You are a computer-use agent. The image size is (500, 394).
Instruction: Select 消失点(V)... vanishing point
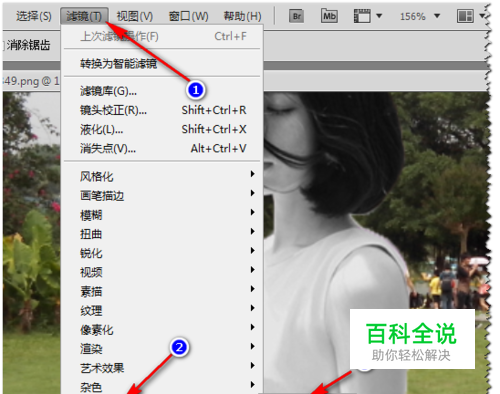click(x=162, y=148)
